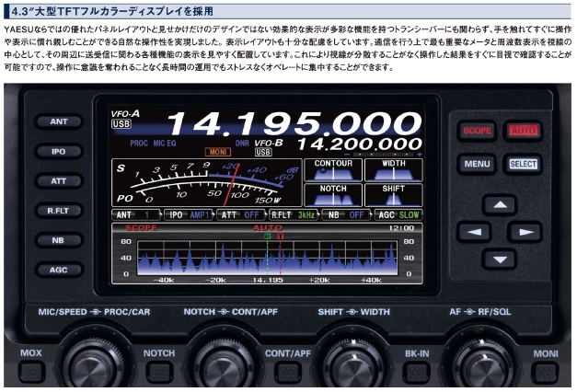Click the -40k scope axis label
This screenshot has width=577, height=392.
pos(164,280)
